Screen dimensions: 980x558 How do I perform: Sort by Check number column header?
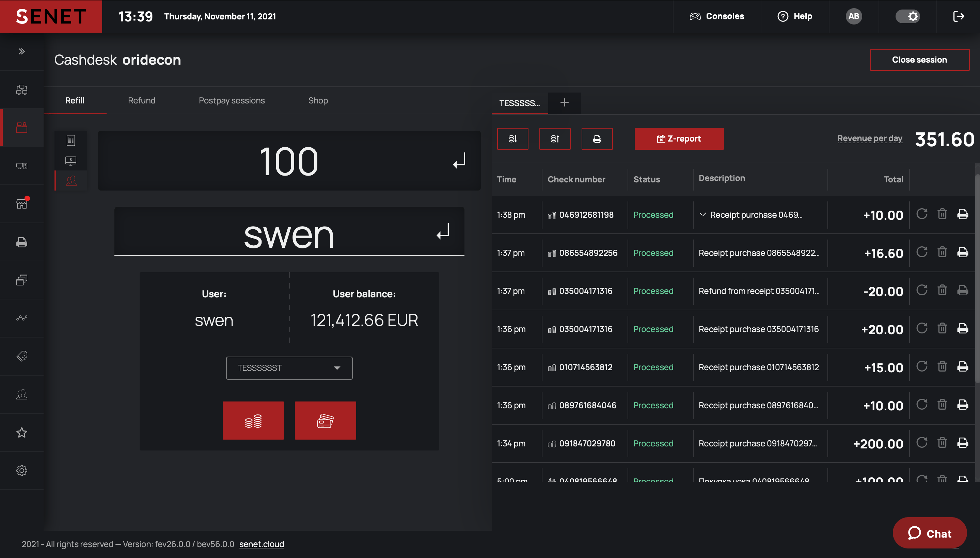click(576, 179)
